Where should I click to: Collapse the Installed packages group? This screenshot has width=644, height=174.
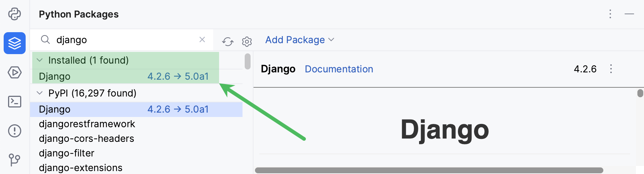pyautogui.click(x=40, y=60)
